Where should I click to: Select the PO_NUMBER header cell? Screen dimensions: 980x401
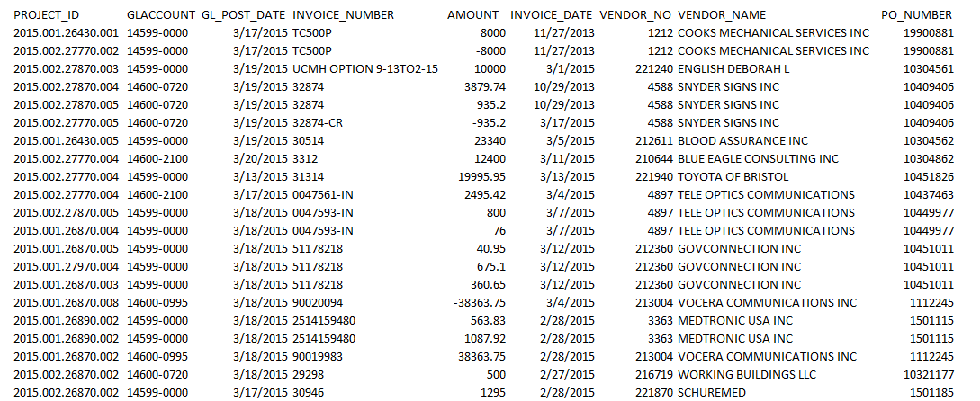tap(917, 15)
